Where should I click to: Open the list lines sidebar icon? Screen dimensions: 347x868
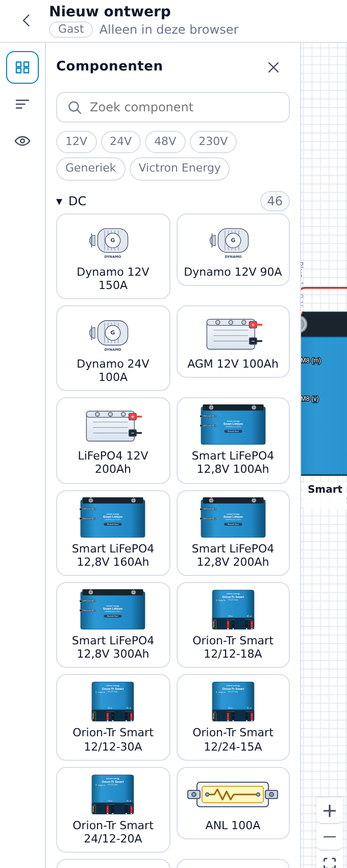coord(22,104)
